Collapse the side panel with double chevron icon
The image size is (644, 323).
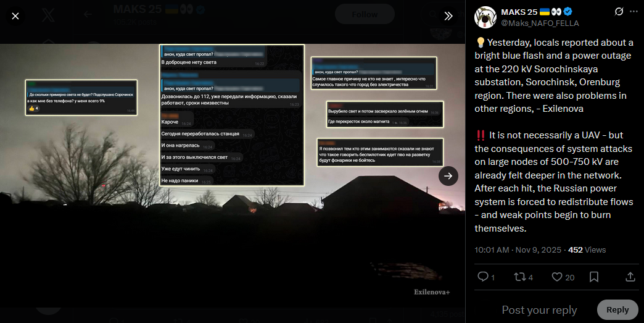click(448, 16)
